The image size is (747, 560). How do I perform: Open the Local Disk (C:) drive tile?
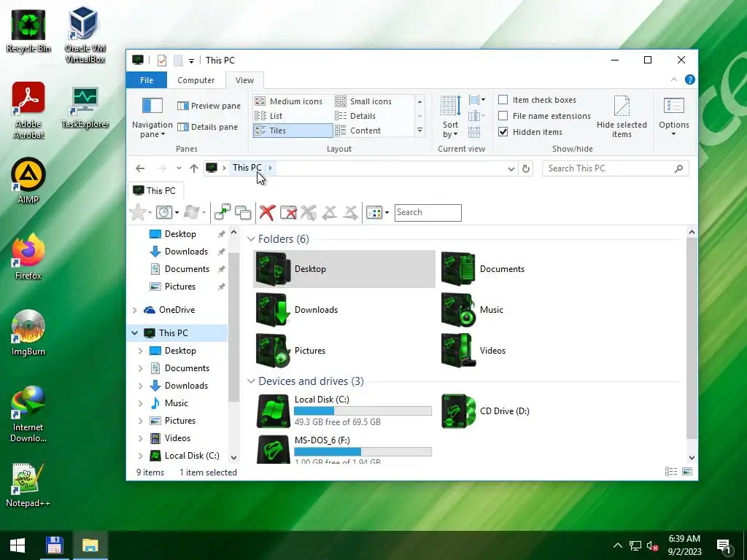pos(344,411)
